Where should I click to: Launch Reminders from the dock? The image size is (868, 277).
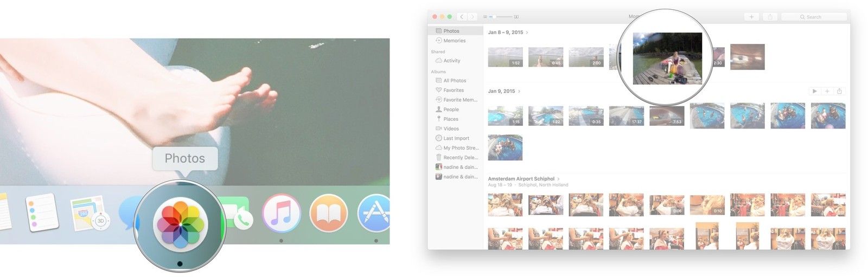tap(42, 212)
